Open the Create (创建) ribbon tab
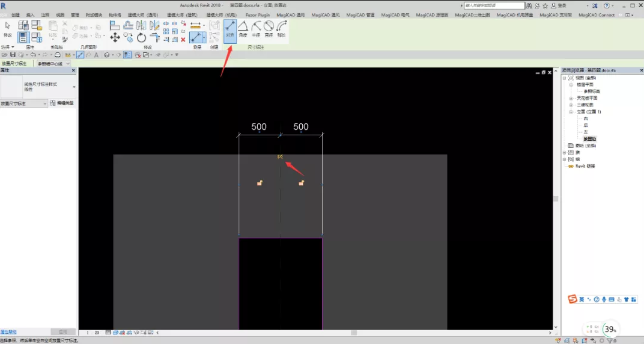644x344 pixels. point(16,15)
